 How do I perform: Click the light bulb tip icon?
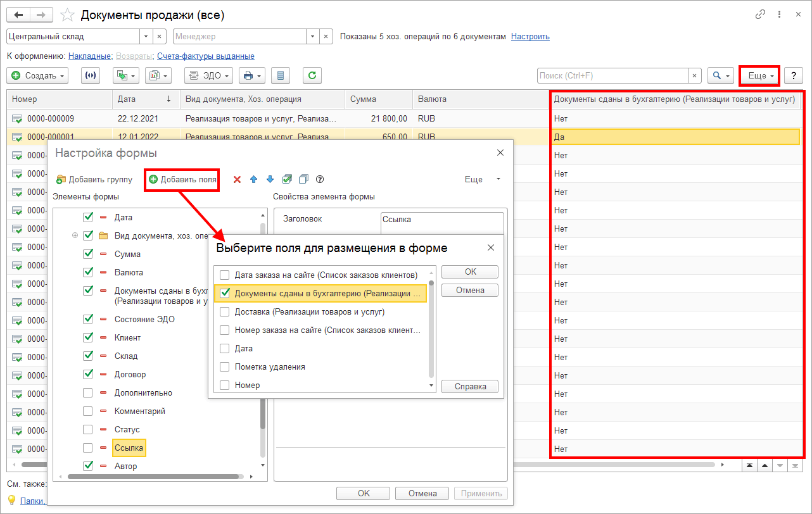pyautogui.click(x=11, y=500)
